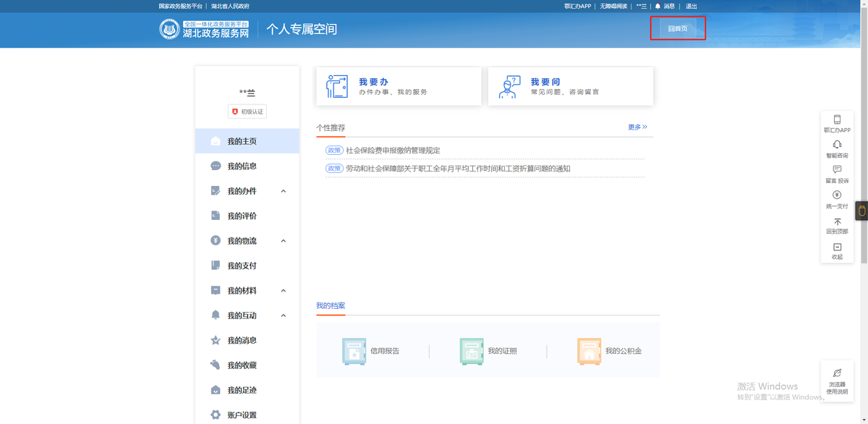This screenshot has width=868, height=424.
Task: Open 浏览器使用说明 browser icon
Action: click(837, 373)
